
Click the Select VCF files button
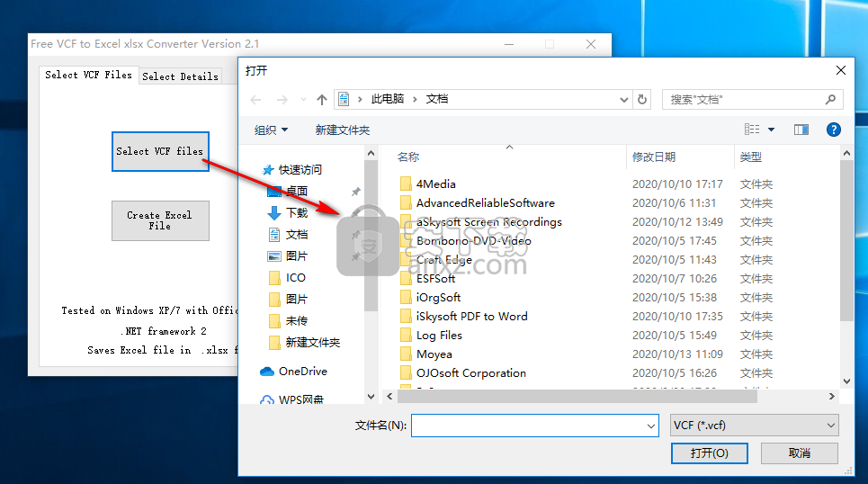pyautogui.click(x=160, y=151)
